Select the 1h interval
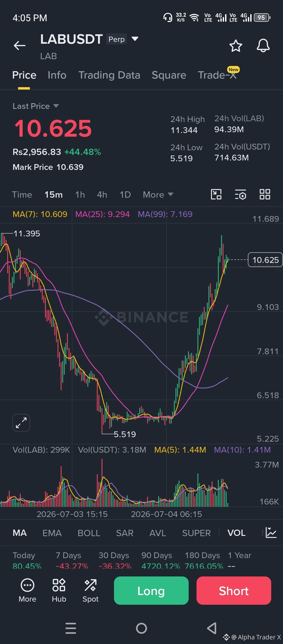This screenshot has width=283, height=644. pyautogui.click(x=80, y=195)
